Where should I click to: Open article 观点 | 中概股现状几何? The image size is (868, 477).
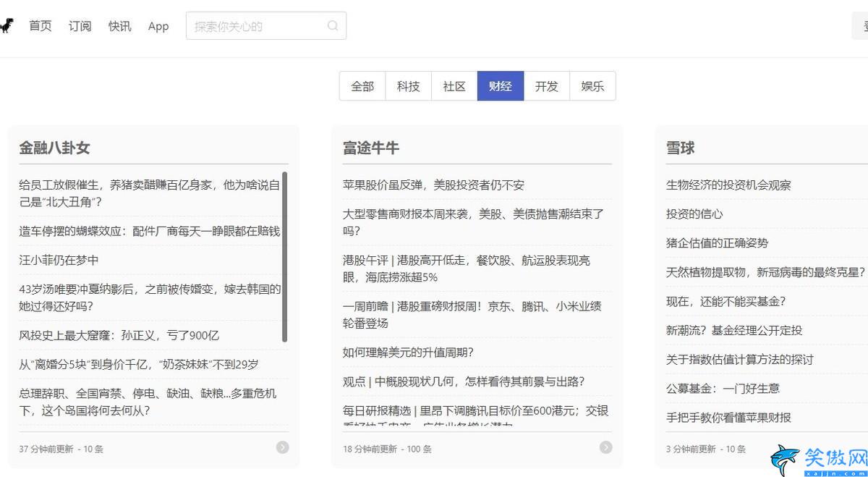click(464, 381)
